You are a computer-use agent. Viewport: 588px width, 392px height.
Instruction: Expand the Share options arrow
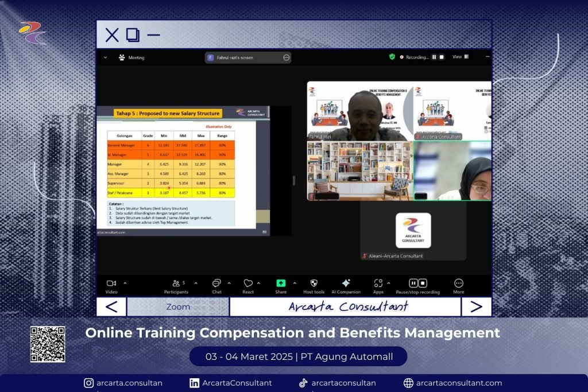point(295,283)
